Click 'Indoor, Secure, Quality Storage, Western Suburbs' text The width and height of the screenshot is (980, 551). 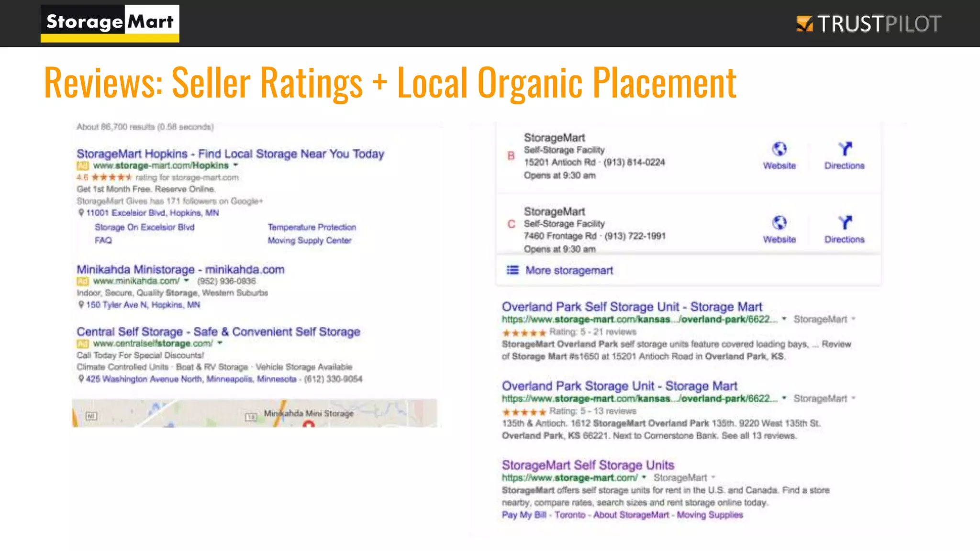(172, 293)
